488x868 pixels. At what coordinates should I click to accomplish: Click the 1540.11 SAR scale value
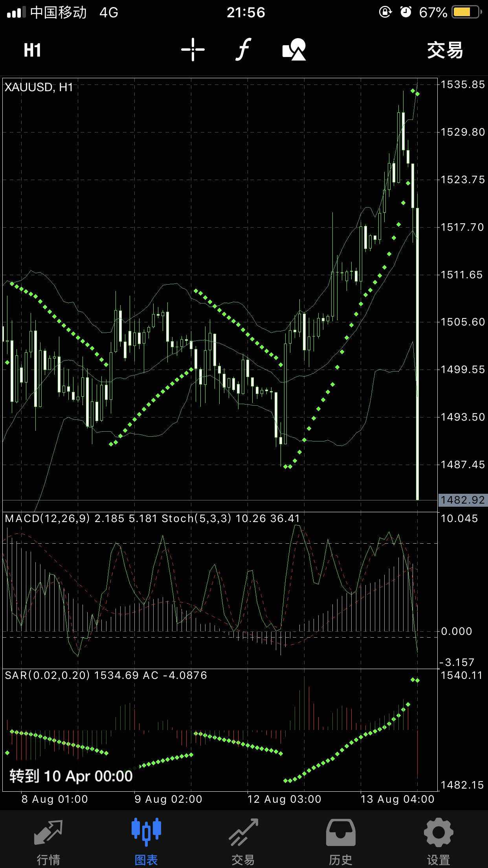click(x=461, y=675)
